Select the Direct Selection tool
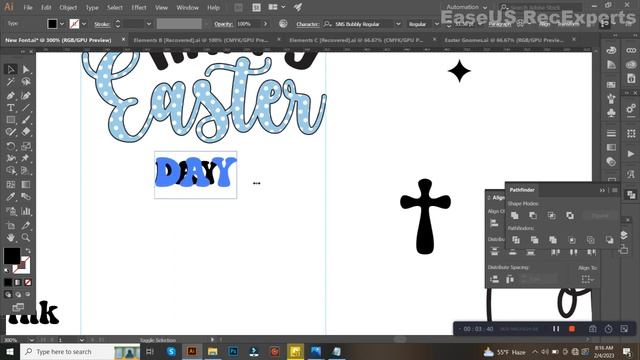 [26, 69]
